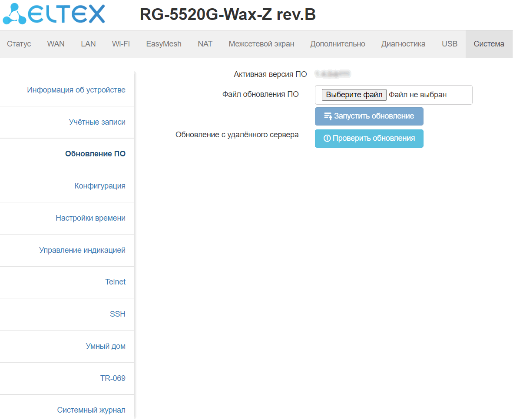Click Обновление с удалённого сервера label
This screenshot has height=420, width=513.
tap(237, 135)
